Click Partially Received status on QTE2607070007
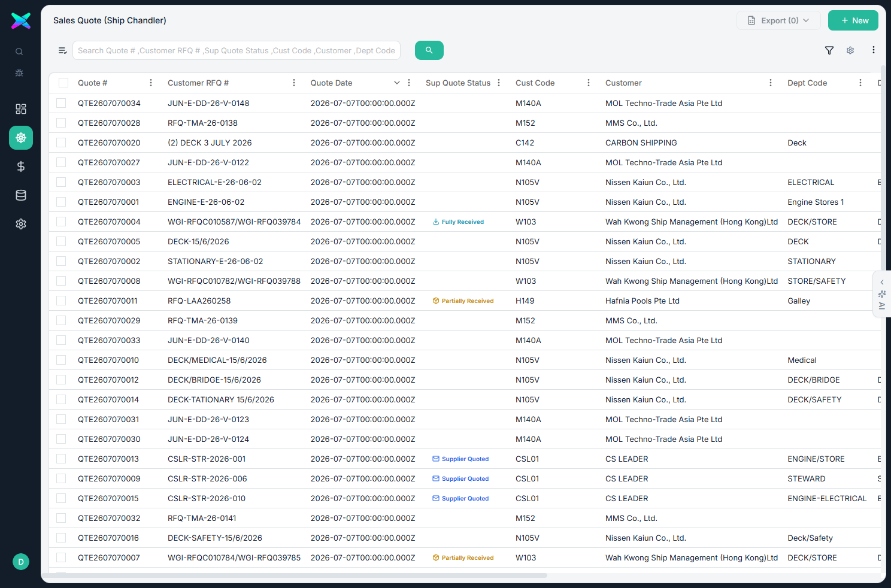 [x=463, y=557]
